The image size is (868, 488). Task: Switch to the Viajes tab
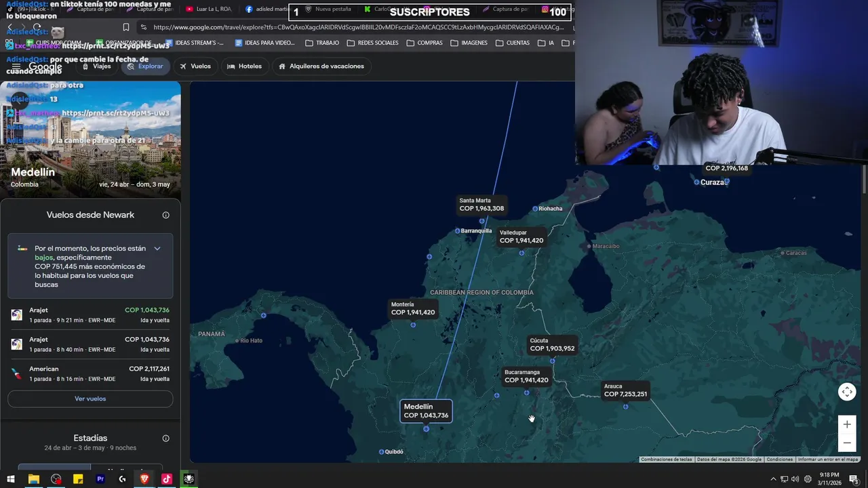point(96,66)
